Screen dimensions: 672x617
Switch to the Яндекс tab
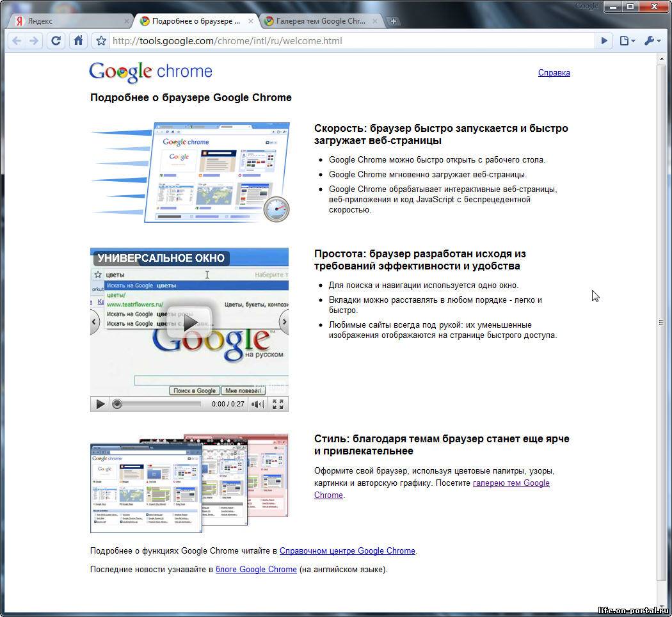coord(69,21)
